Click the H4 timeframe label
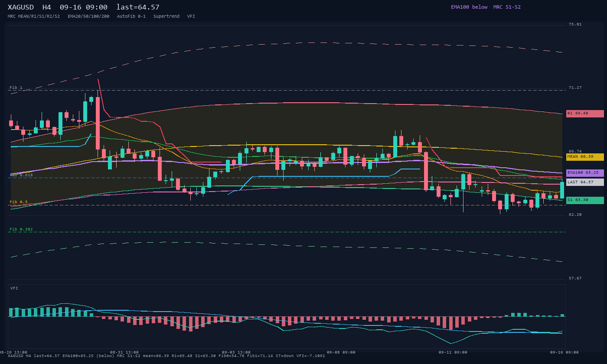 pos(47,7)
